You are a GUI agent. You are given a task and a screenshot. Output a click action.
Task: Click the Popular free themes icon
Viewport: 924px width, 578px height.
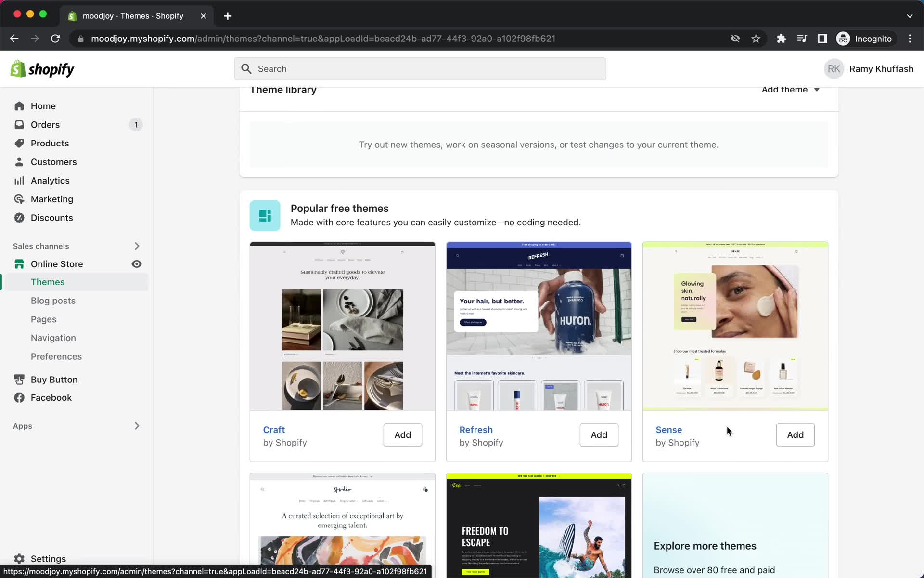[x=265, y=216]
